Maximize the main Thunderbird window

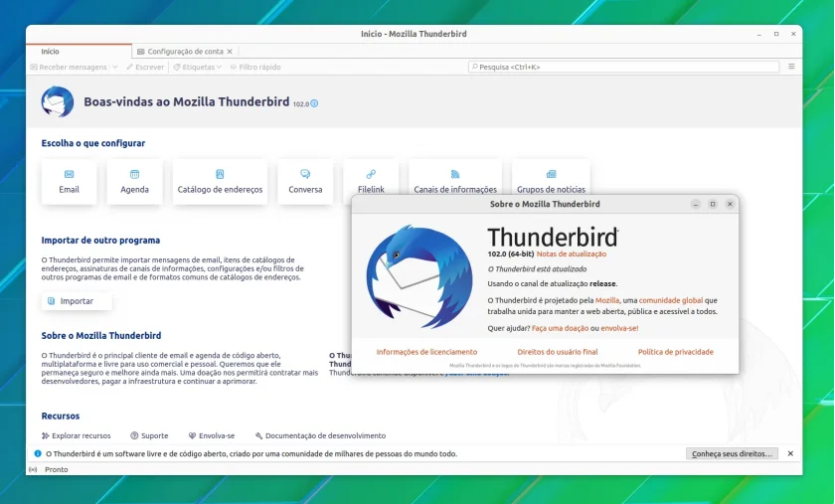click(776, 34)
